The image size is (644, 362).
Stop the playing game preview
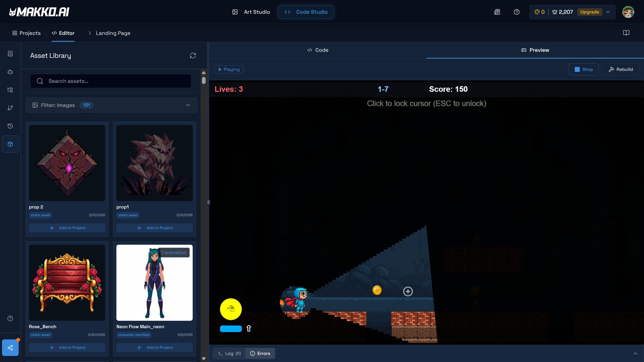(x=583, y=70)
